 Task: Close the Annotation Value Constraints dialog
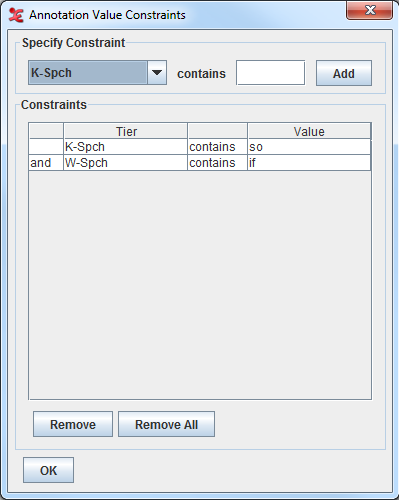[x=369, y=10]
